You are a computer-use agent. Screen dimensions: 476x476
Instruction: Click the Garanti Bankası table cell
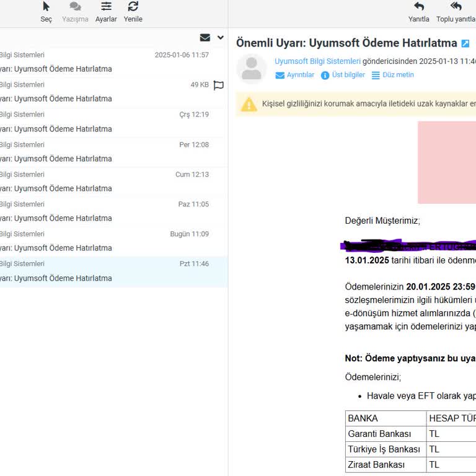[x=386, y=434]
